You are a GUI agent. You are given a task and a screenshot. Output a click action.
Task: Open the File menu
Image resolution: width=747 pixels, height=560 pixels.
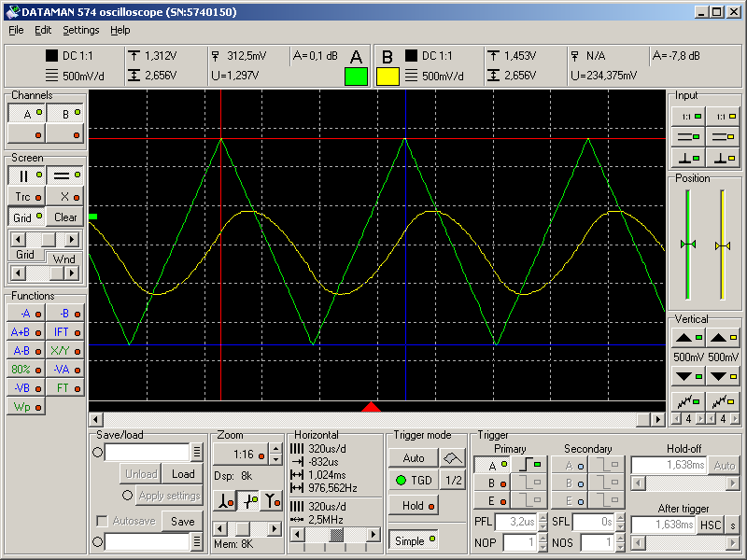pyautogui.click(x=16, y=30)
